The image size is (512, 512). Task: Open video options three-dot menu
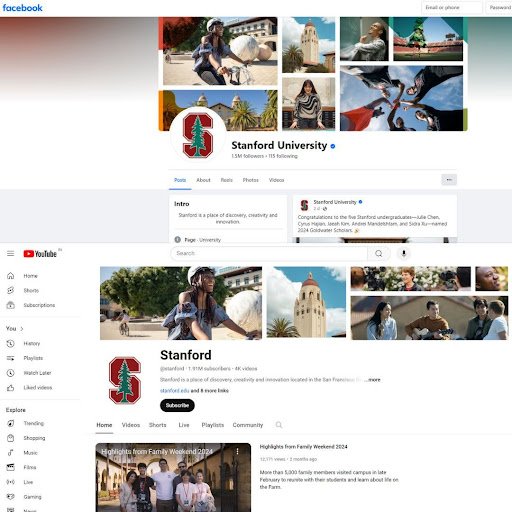coord(237,451)
